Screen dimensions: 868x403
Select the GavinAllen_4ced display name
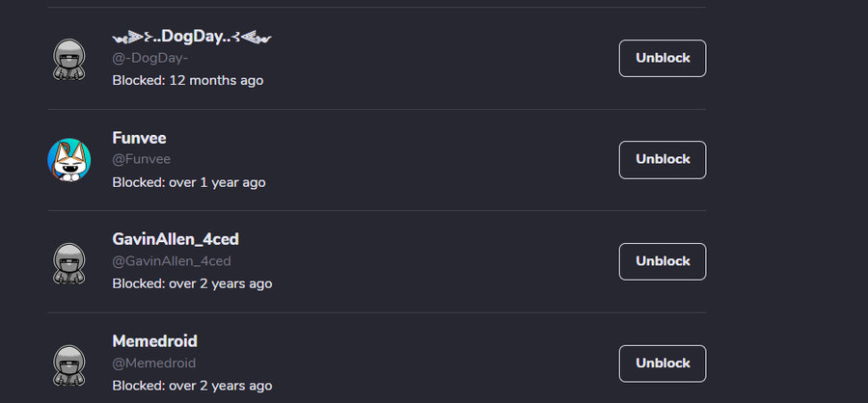(176, 239)
